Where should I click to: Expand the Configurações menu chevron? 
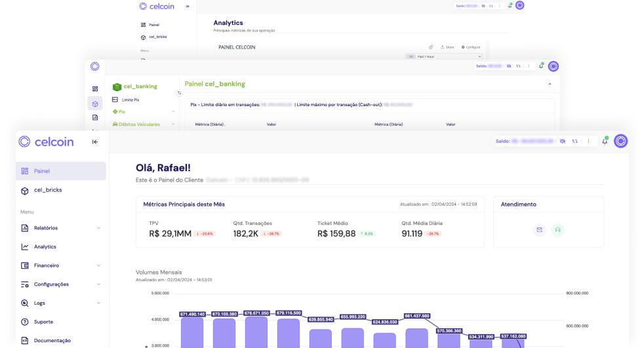98,284
